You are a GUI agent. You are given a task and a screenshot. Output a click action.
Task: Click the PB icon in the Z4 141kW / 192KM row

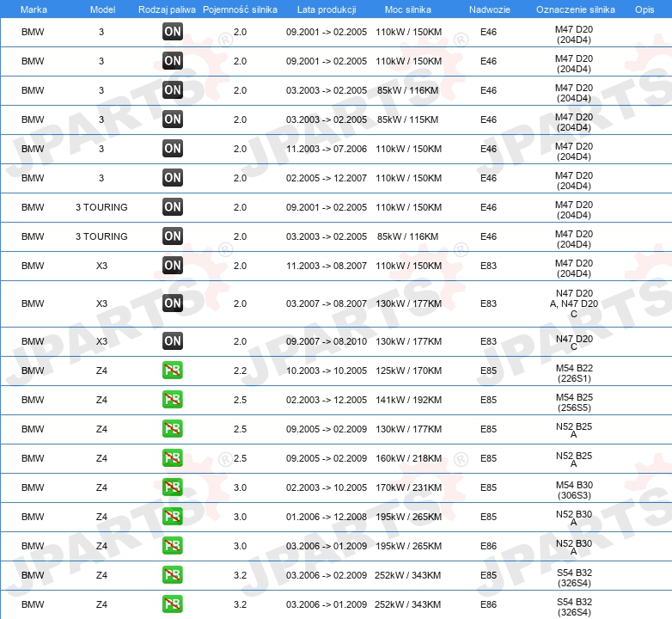pyautogui.click(x=173, y=400)
